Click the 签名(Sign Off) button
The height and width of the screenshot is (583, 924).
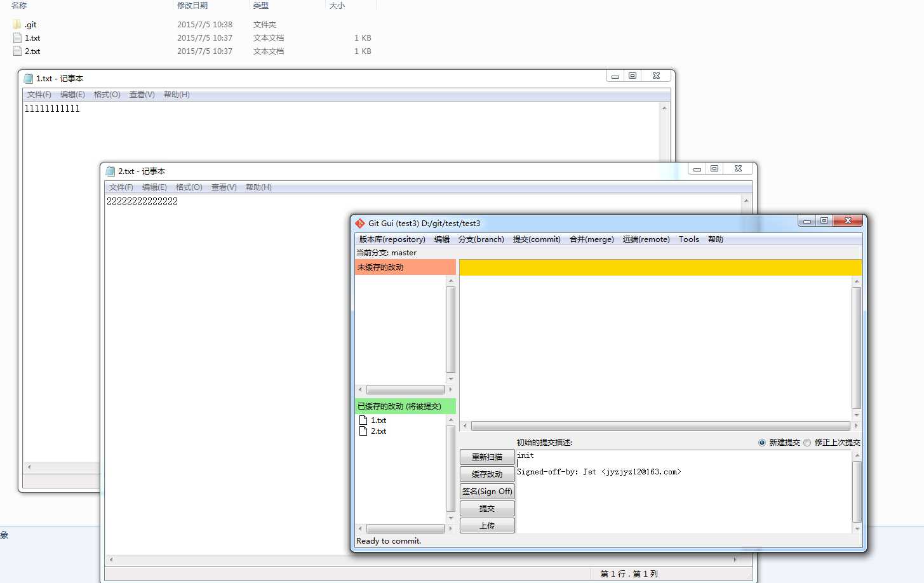pyautogui.click(x=487, y=492)
